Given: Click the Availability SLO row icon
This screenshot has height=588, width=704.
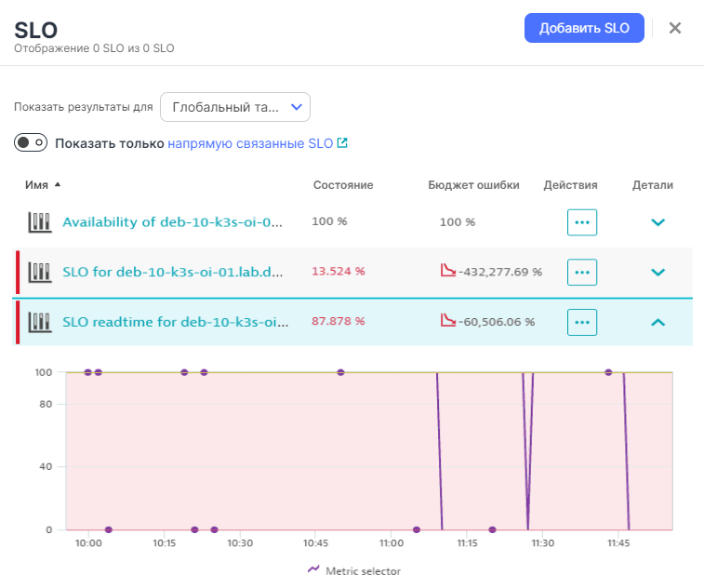Looking at the screenshot, I should coord(39,222).
